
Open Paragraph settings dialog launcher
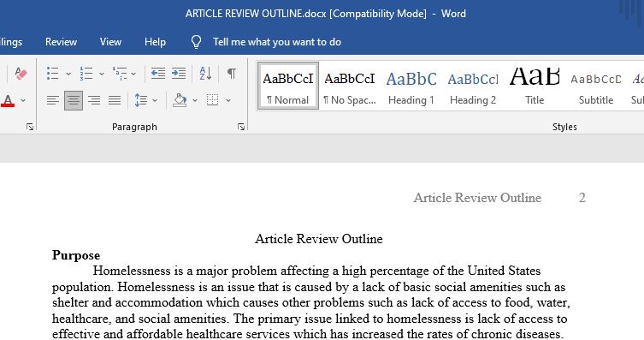241,127
